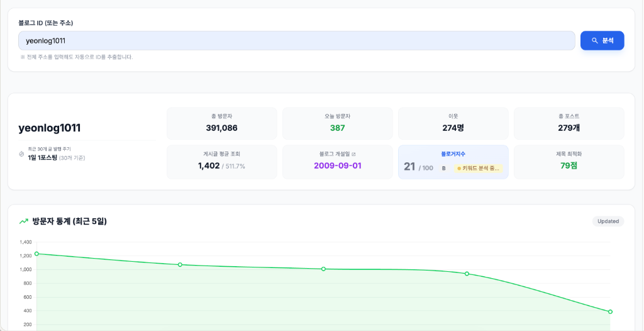Click the blog ID input field containing yeonlog1011
This screenshot has height=331, width=644.
[297, 41]
